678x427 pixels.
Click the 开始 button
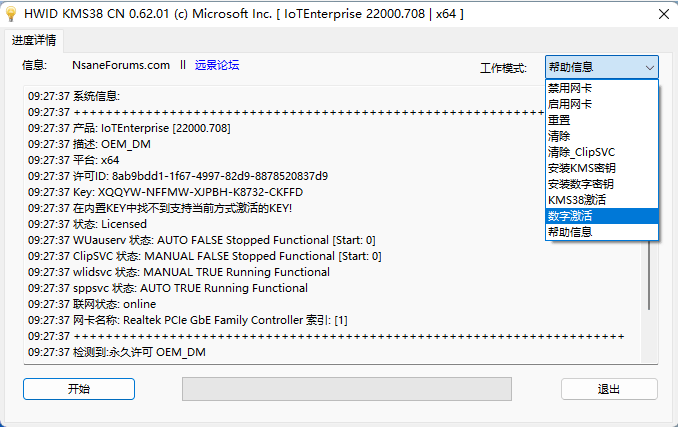coord(79,389)
